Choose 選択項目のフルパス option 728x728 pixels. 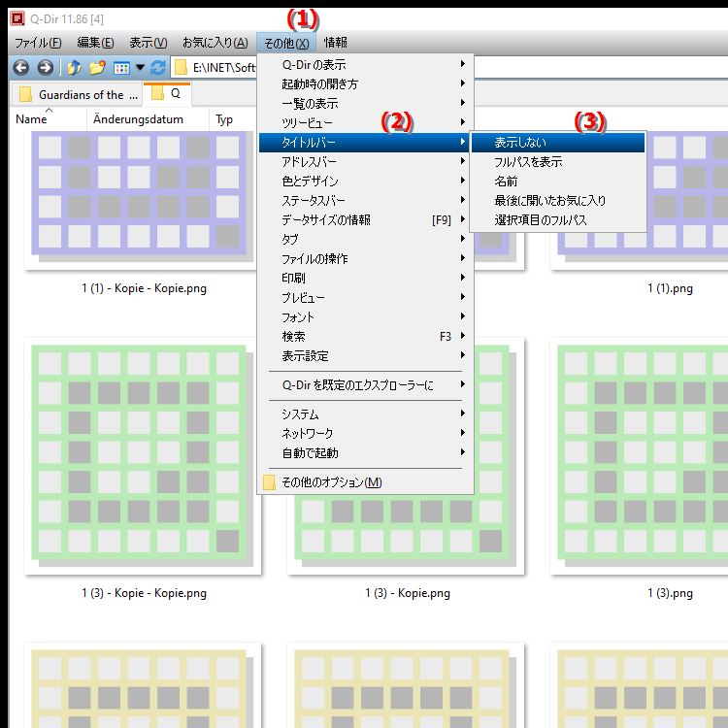pos(558,220)
